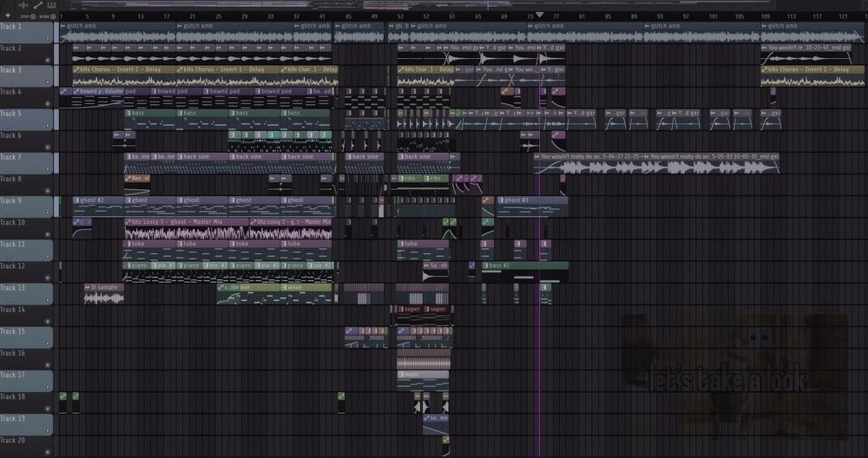The image size is (868, 458).
Task: Mute Track 5 with its dot
Action: pos(48,126)
